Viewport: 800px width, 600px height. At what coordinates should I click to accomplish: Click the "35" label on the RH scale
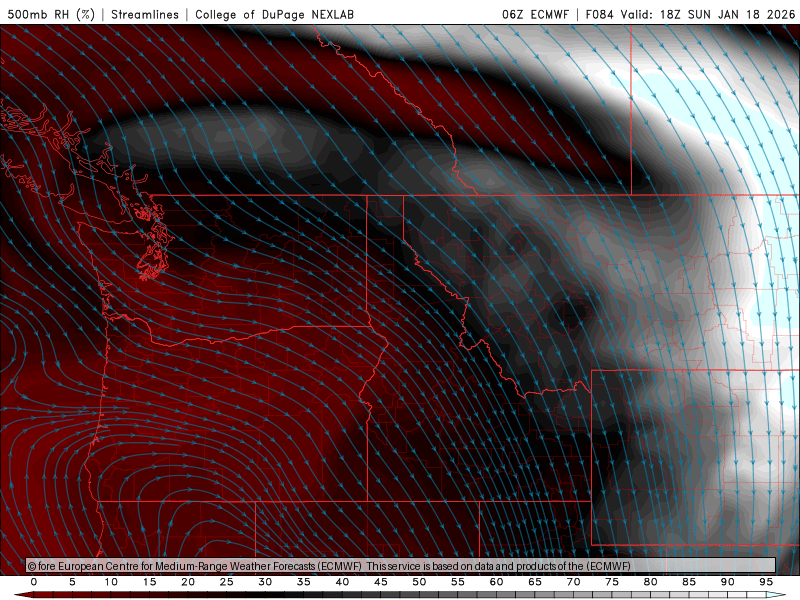tap(304, 582)
